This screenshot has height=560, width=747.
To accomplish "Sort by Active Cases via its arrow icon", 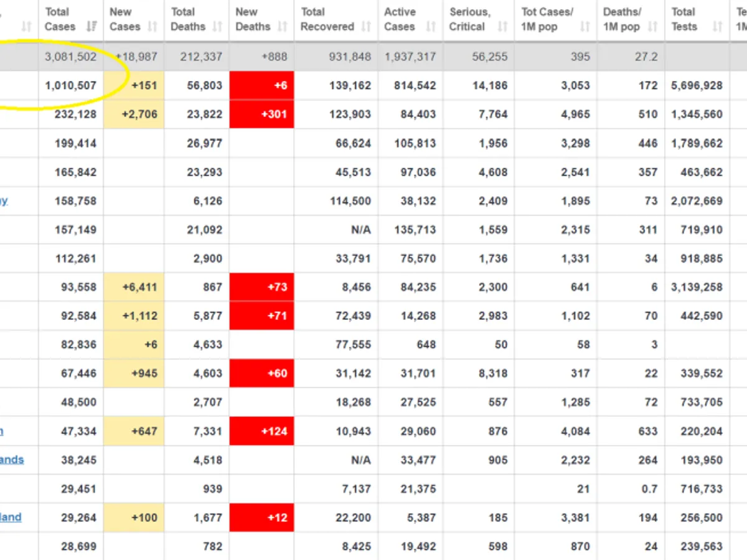I will 431,27.
